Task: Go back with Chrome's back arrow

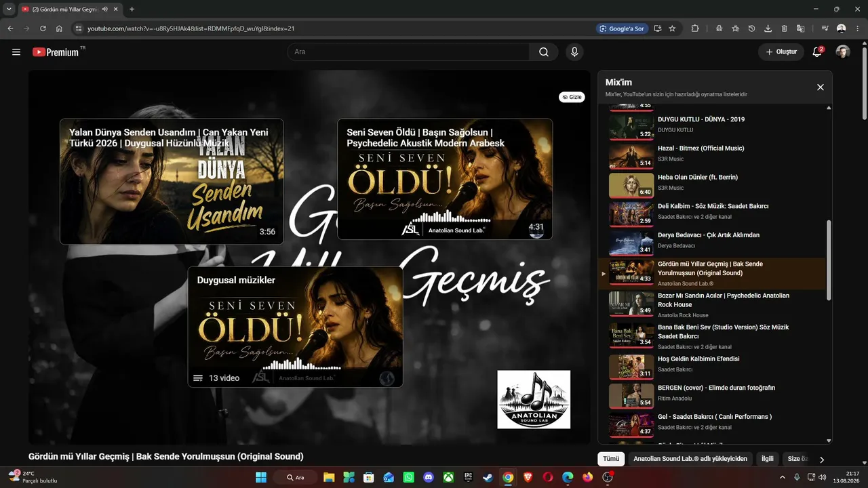Action: (10, 28)
